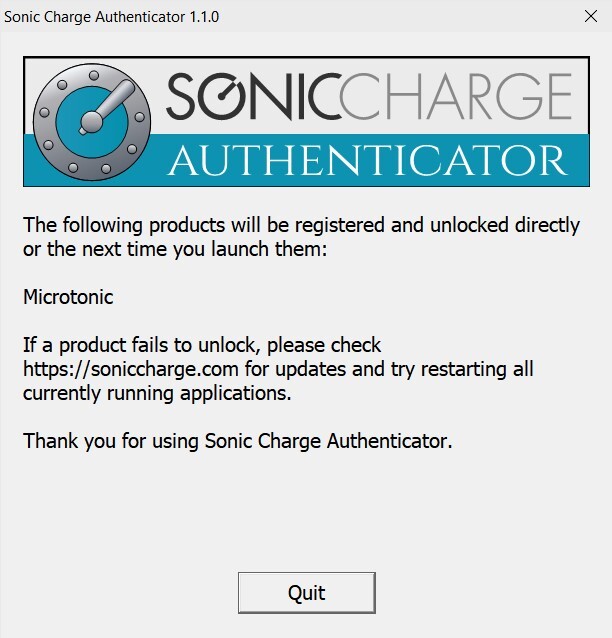Click the word 'Authenticator' in the thank-you line
The image size is (612, 638).
(388, 440)
